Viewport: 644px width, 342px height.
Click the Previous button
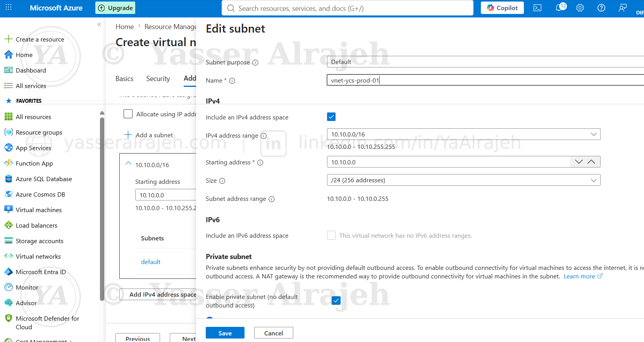coord(138,338)
